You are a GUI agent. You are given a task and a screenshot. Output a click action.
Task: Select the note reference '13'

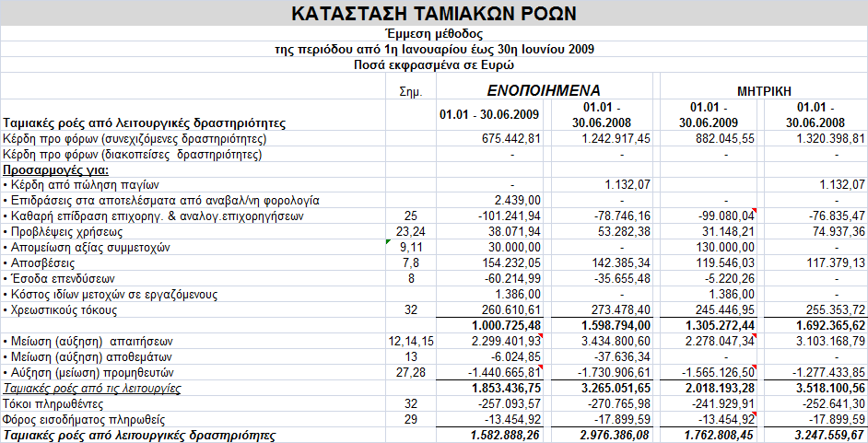411,356
